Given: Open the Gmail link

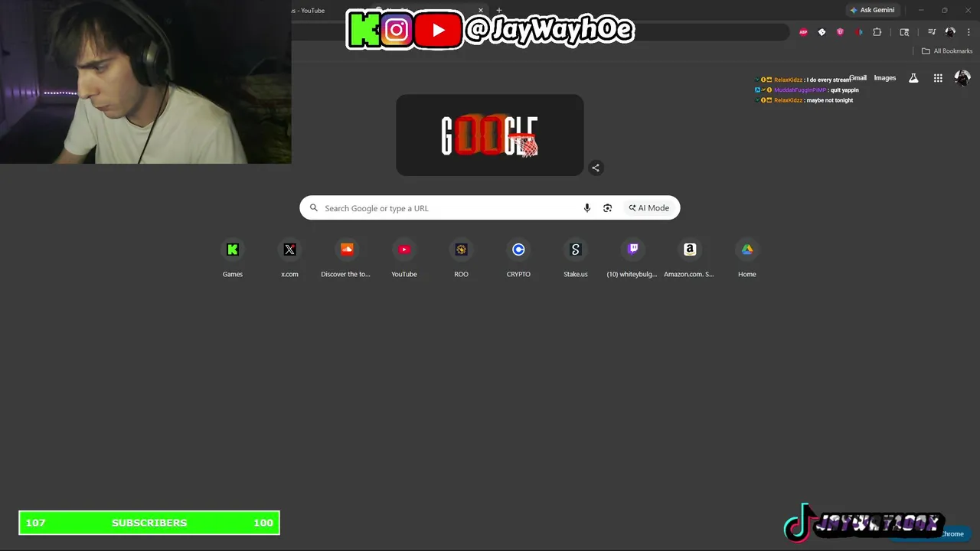Looking at the screenshot, I should coord(858,78).
